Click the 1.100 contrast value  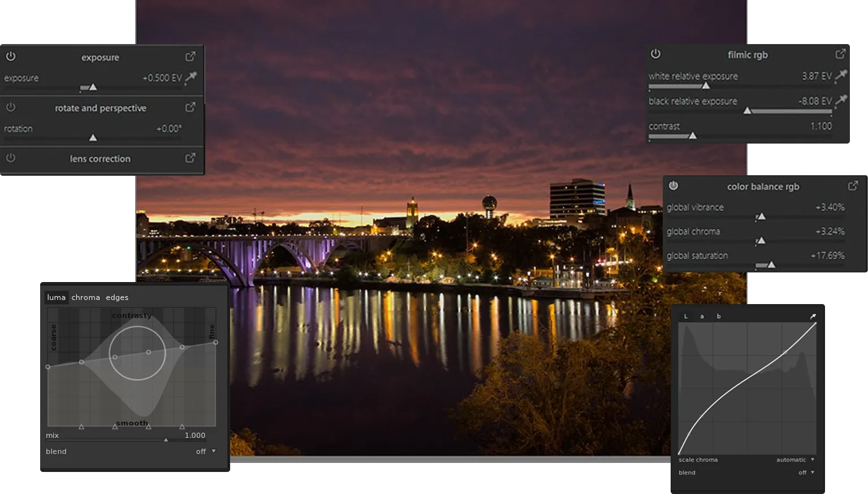point(821,126)
